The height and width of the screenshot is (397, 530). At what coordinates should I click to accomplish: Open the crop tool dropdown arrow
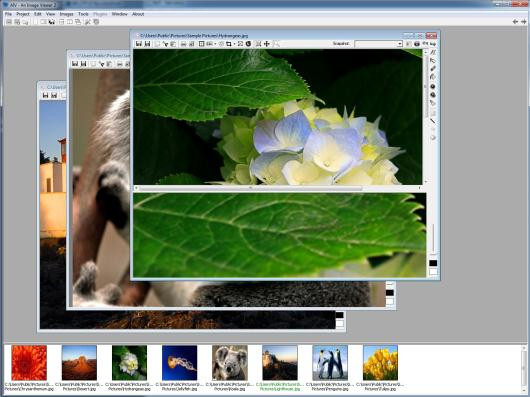234,44
